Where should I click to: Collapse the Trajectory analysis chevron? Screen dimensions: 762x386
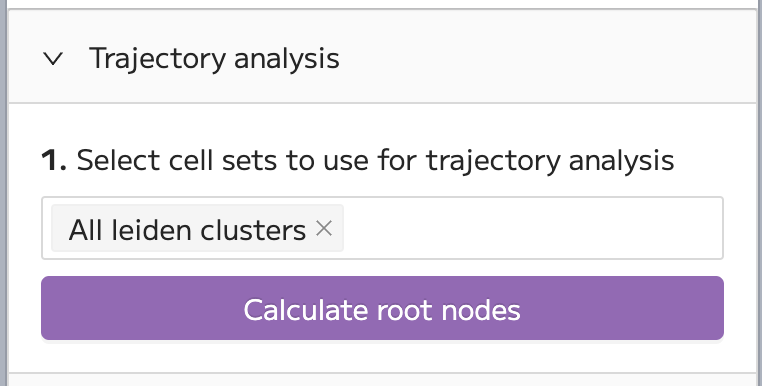tap(53, 59)
